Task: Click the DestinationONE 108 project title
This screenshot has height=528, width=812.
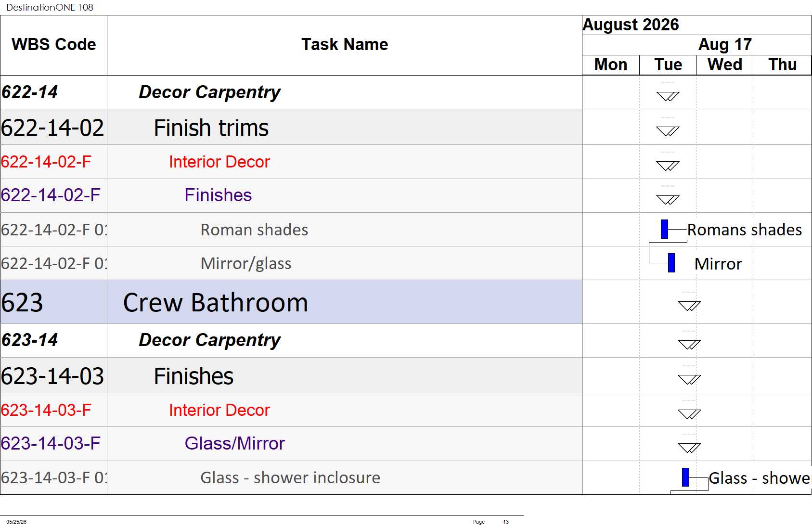Action: [x=50, y=7]
